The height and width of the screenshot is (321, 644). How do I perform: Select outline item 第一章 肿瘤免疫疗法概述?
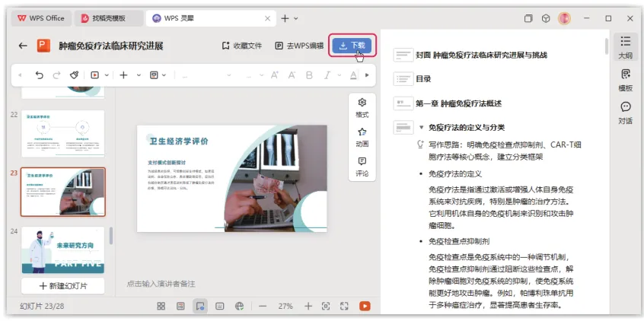[x=458, y=103]
